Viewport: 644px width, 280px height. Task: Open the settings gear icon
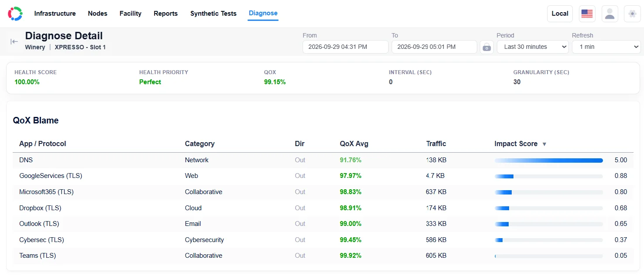(632, 14)
